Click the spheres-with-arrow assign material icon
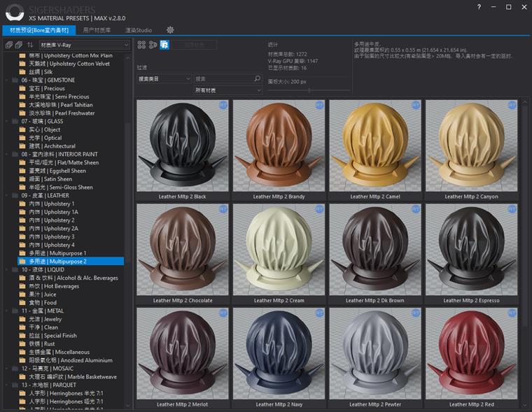 click(153, 45)
